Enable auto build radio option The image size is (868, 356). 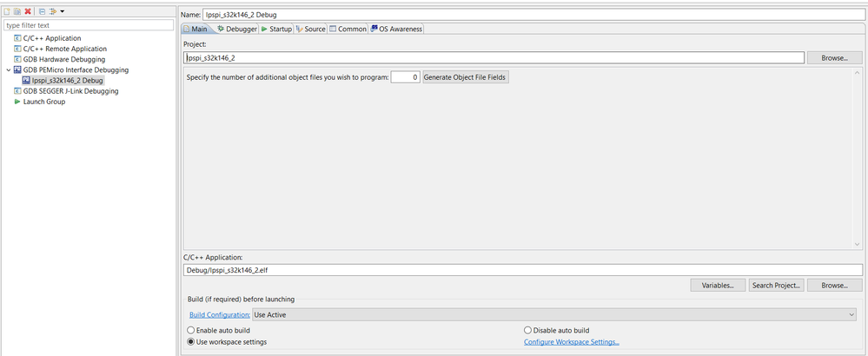pyautogui.click(x=191, y=331)
